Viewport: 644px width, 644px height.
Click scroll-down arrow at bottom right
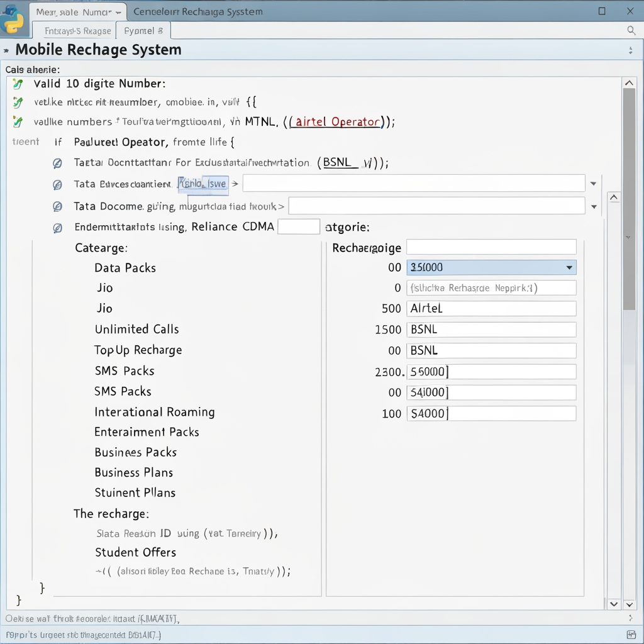pyautogui.click(x=629, y=604)
